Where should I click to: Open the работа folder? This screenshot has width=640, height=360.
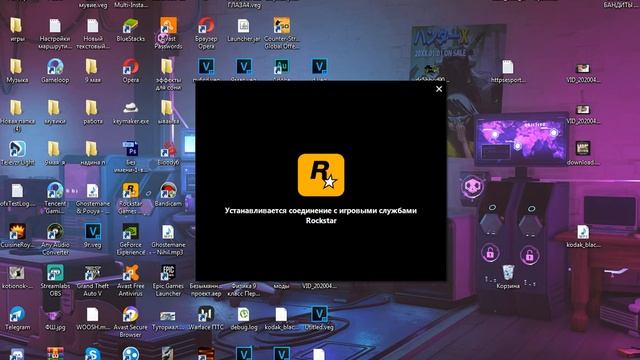click(x=93, y=112)
